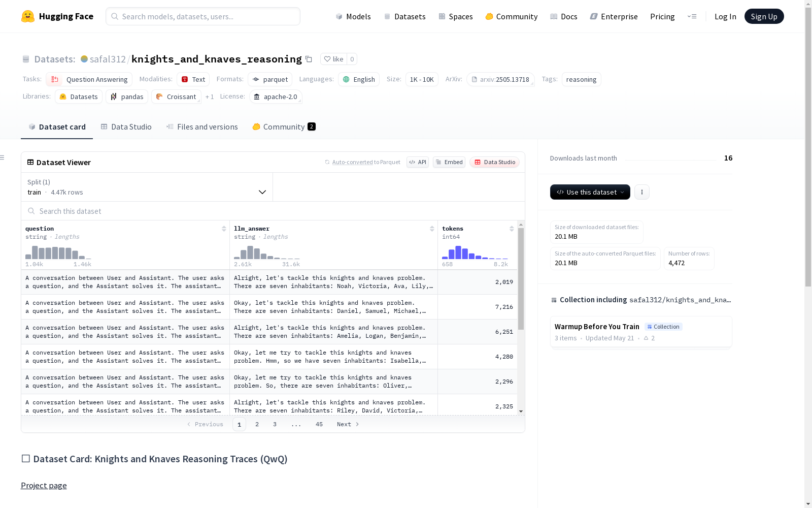Open the navigation overflow menu icon

692,16
